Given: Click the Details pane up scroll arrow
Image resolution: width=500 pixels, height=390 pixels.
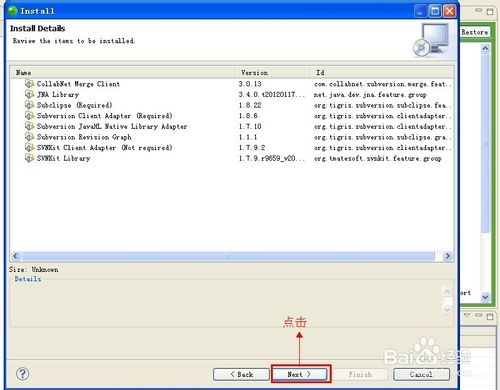Looking at the screenshot, I should pos(447,292).
